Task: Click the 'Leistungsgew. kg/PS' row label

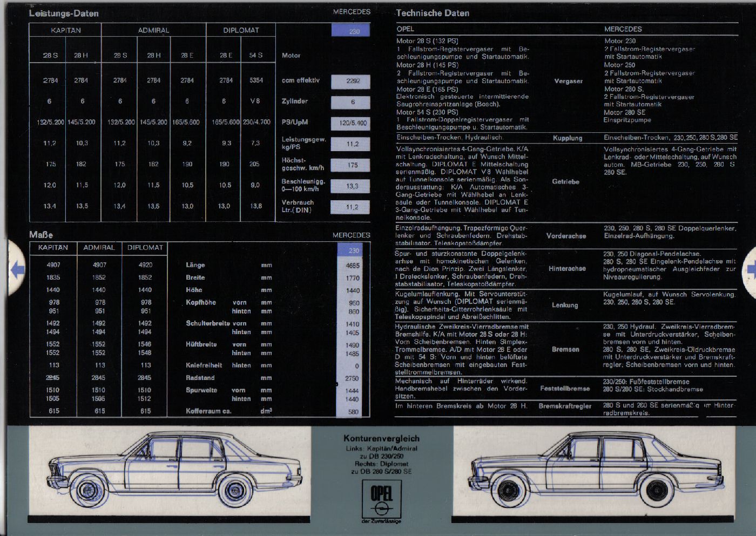Action: [x=304, y=143]
